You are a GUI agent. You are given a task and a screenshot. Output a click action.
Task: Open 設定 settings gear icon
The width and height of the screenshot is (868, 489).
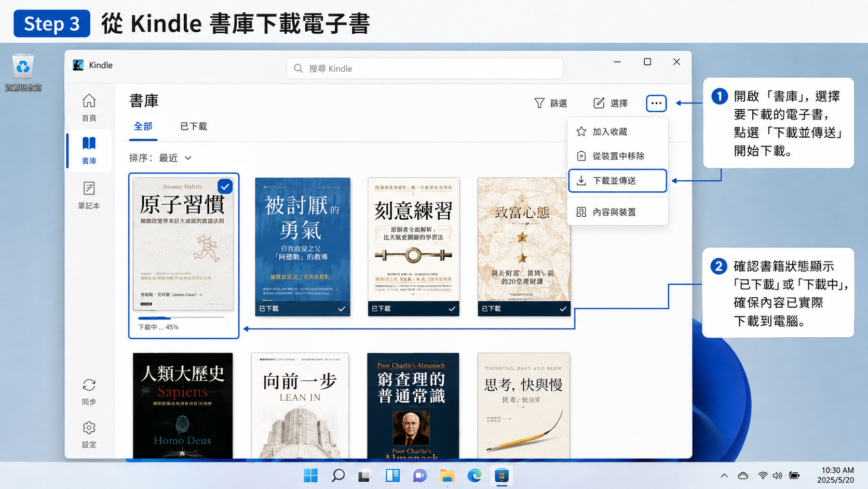click(x=89, y=428)
